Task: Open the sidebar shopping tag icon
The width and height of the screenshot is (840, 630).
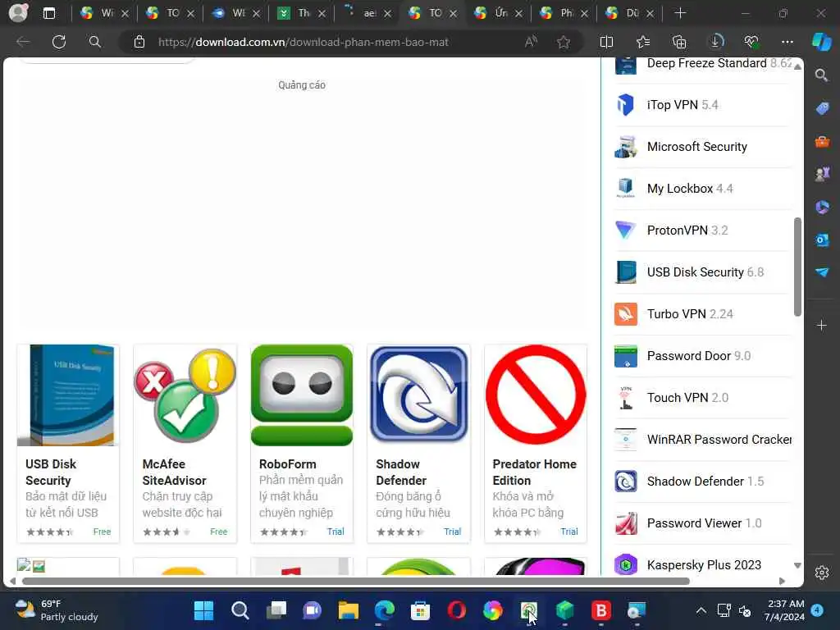Action: [822, 109]
